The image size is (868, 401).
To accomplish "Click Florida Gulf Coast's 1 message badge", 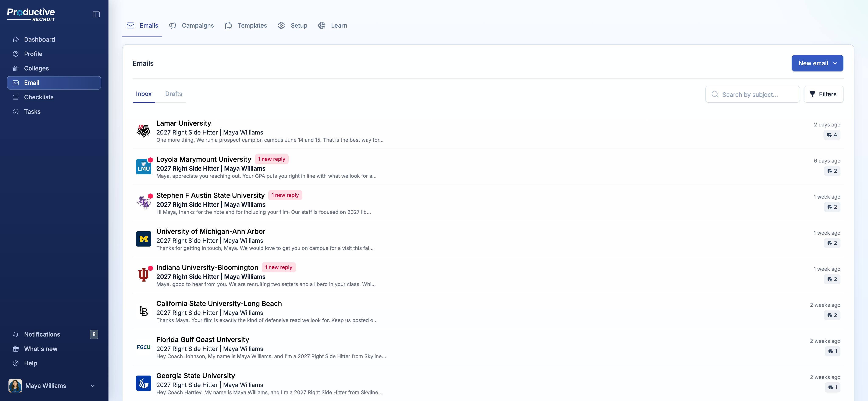I will click(833, 351).
